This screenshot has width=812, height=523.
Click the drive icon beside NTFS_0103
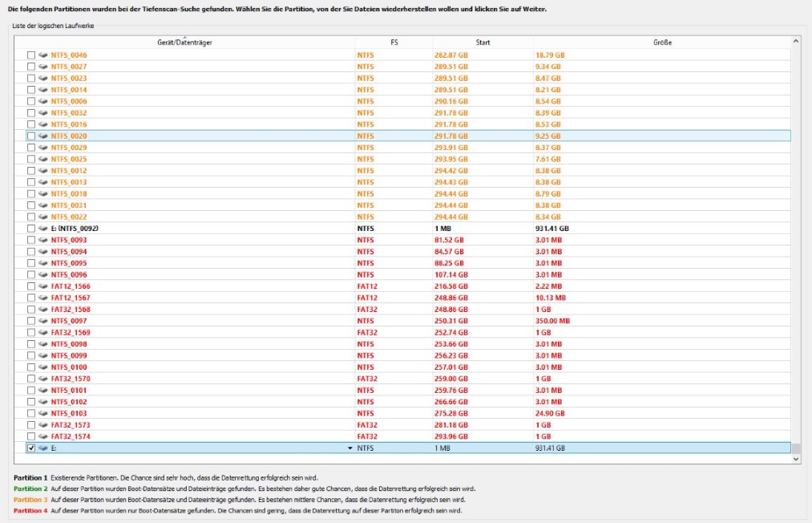tap(43, 413)
